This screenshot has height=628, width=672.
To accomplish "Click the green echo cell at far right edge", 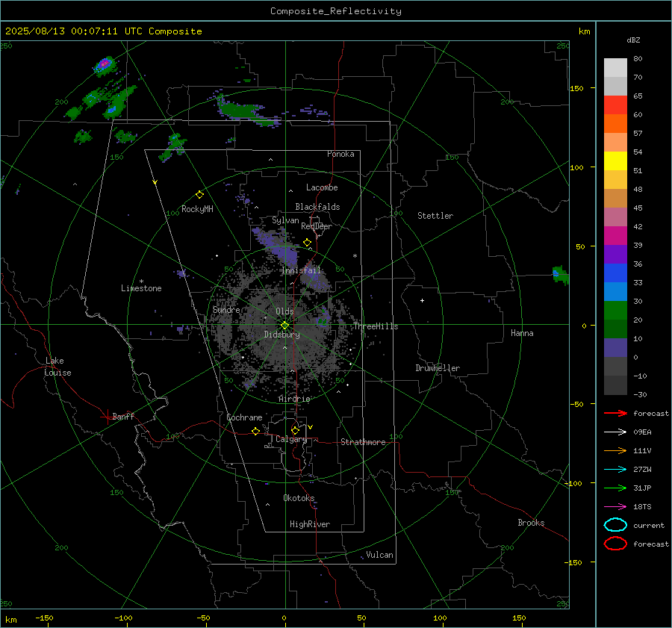I will tap(561, 275).
